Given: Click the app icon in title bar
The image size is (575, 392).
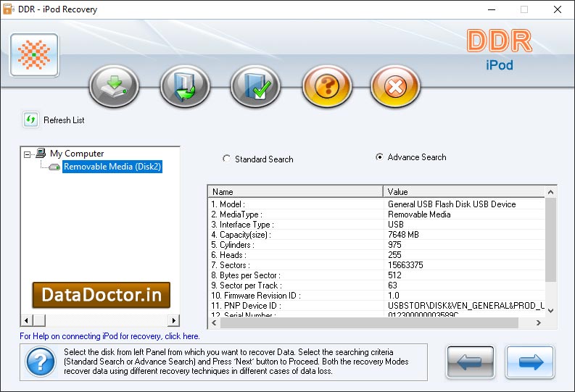Looking at the screenshot, I should [x=9, y=9].
